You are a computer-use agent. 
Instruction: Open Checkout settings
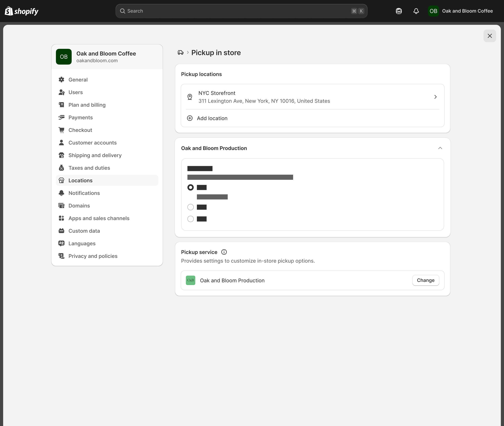[107, 130]
